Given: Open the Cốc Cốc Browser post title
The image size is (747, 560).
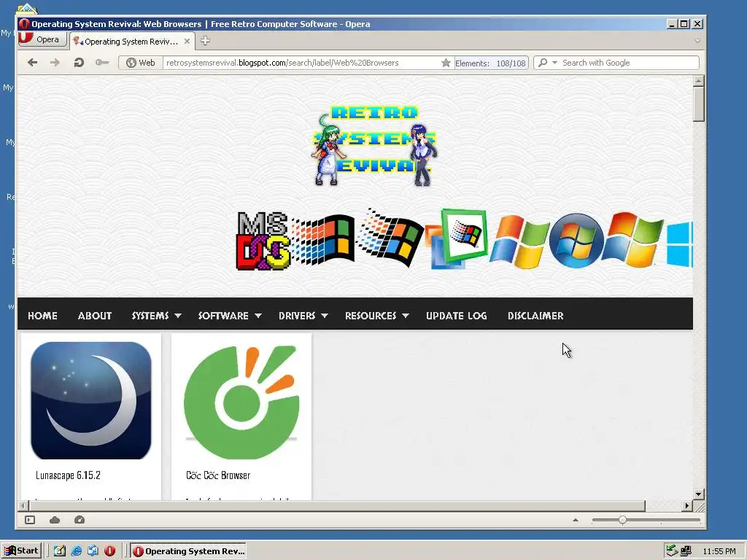Looking at the screenshot, I should pyautogui.click(x=218, y=475).
